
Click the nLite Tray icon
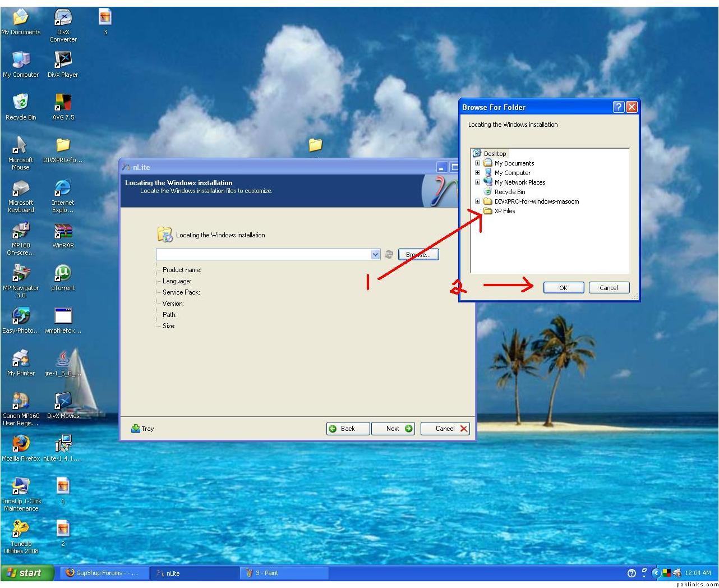tap(142, 429)
